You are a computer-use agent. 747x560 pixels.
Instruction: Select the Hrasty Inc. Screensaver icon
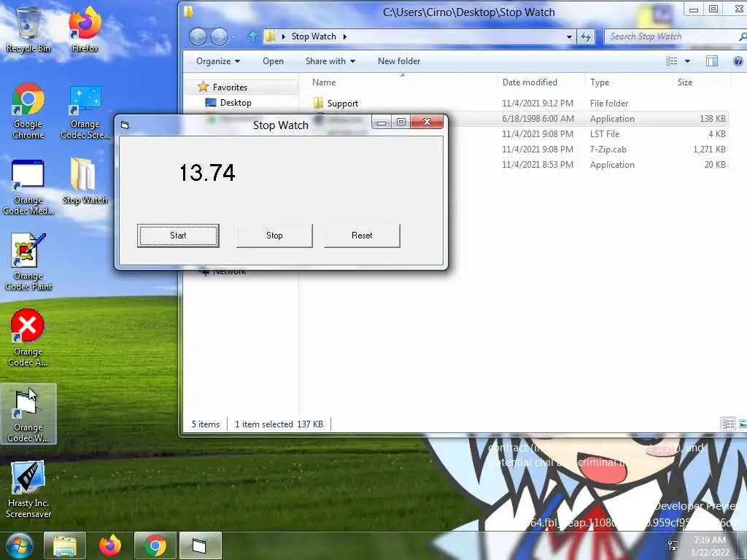point(28,489)
